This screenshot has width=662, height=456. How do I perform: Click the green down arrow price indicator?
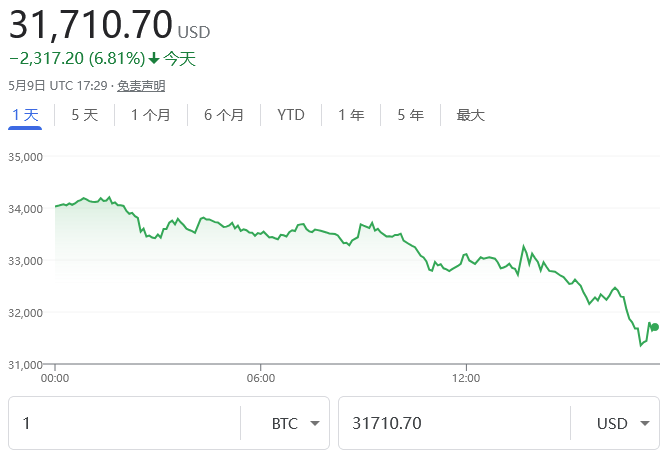tap(154, 59)
